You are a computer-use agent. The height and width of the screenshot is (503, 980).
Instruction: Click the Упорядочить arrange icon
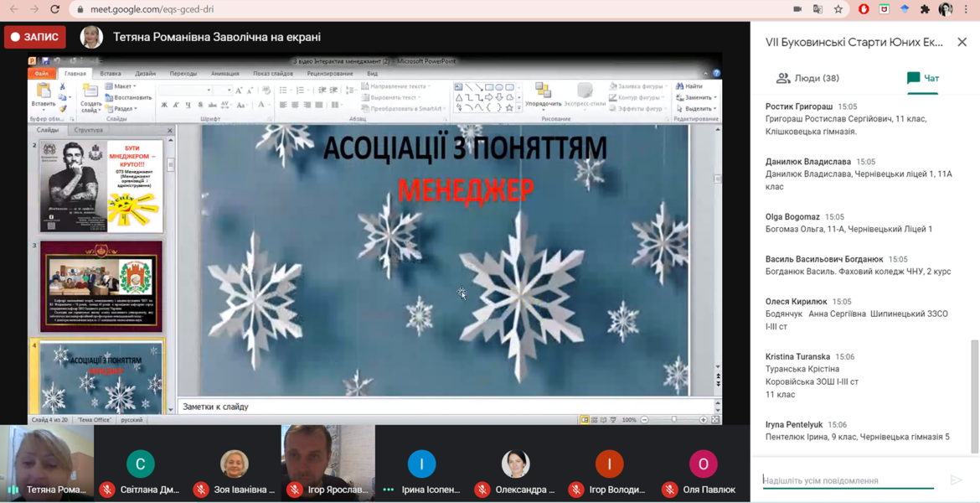click(x=543, y=90)
